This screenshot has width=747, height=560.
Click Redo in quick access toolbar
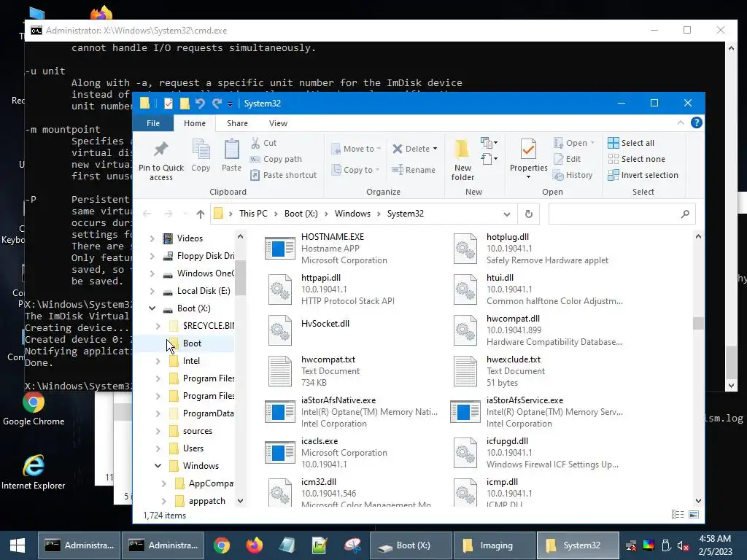click(217, 104)
